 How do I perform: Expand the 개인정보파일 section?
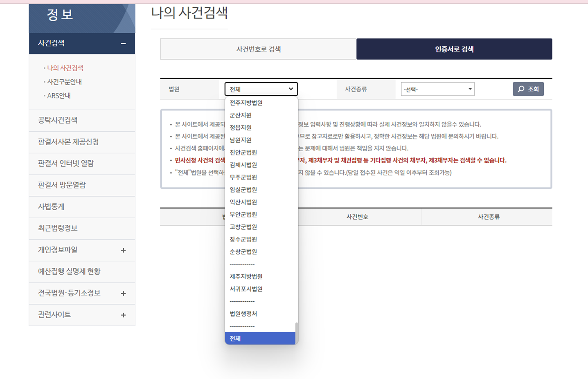(x=123, y=250)
